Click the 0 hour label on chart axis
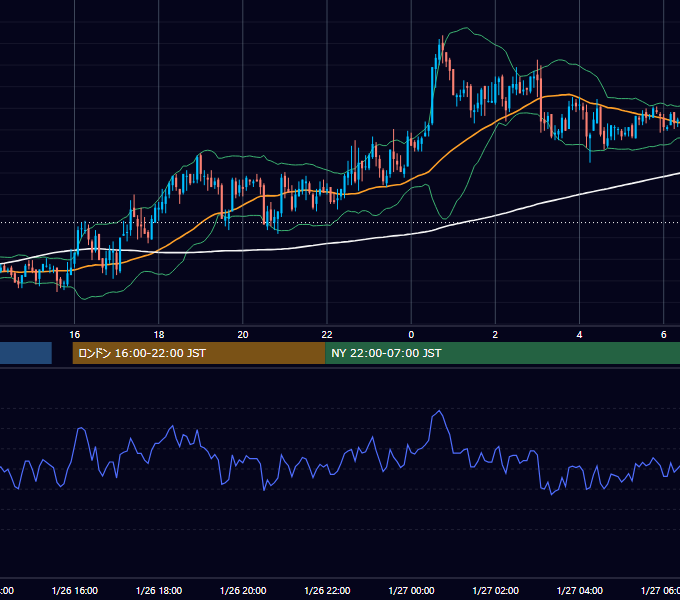 pyautogui.click(x=411, y=335)
